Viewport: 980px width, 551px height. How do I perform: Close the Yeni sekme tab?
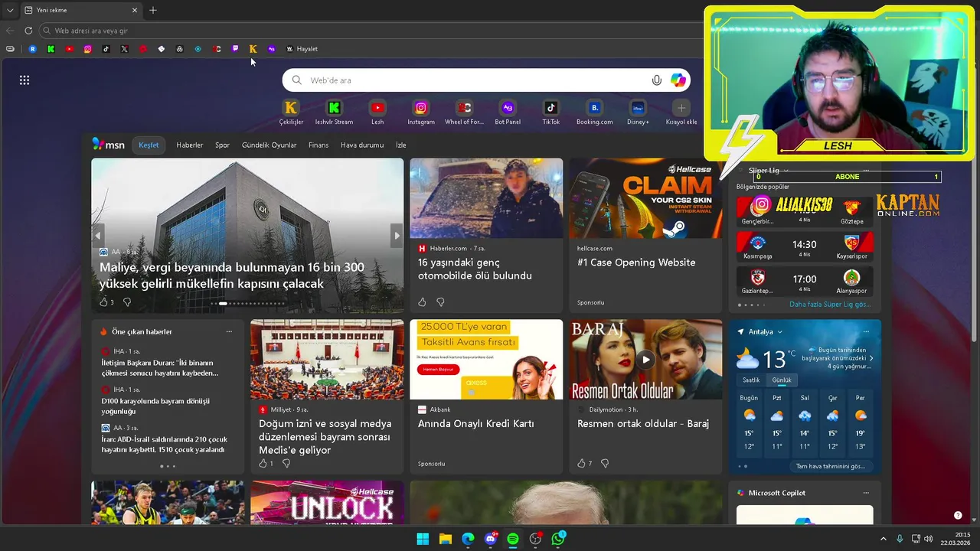[135, 10]
